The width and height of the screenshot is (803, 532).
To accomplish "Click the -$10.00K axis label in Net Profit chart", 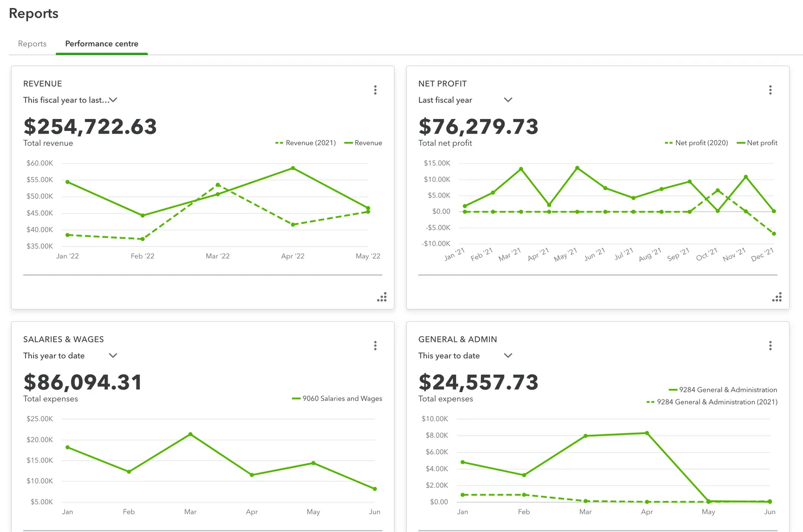I will click(436, 243).
